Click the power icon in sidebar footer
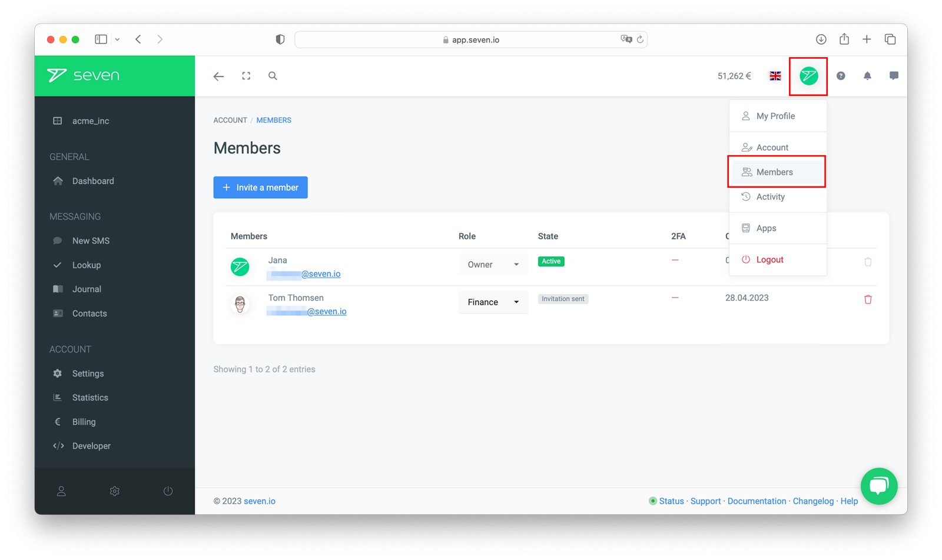This screenshot has height=560, width=942. point(168,491)
